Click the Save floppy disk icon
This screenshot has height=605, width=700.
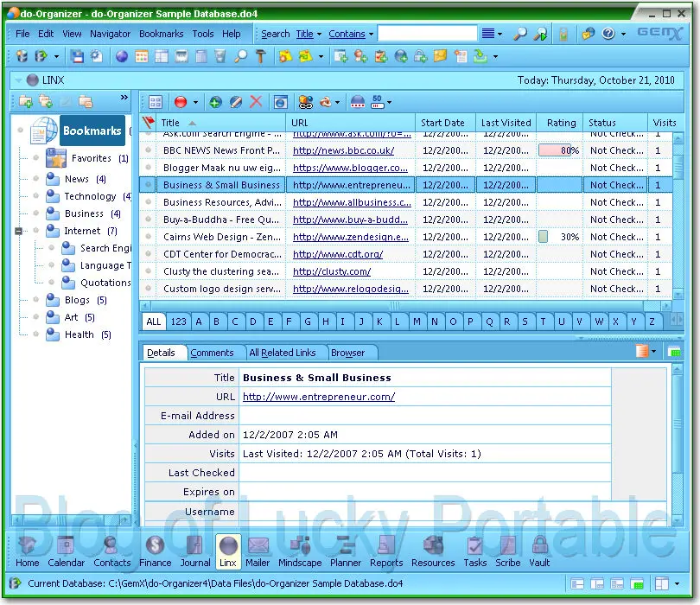coord(77,57)
